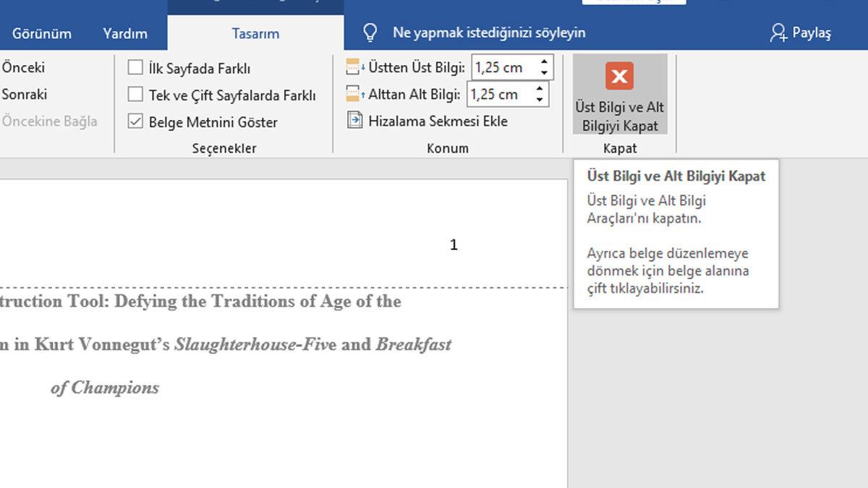Click the Üstten Üst Bilgi 1,25 cm field

pyautogui.click(x=502, y=68)
